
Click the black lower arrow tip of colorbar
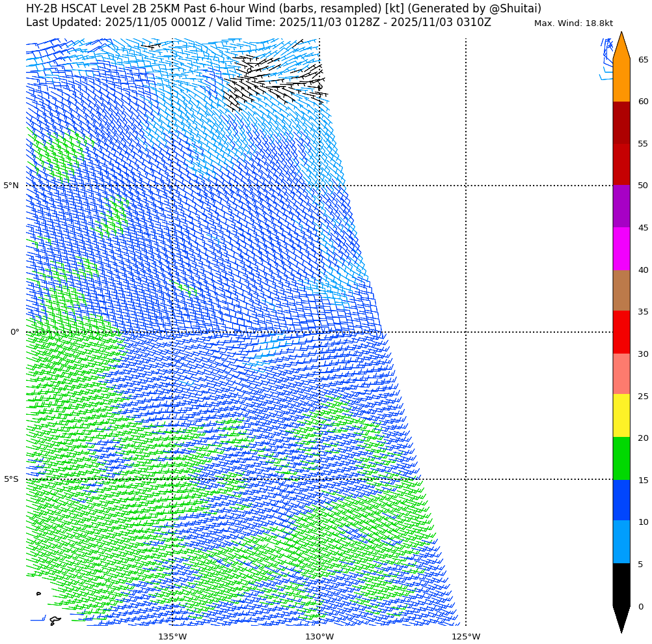point(621,619)
